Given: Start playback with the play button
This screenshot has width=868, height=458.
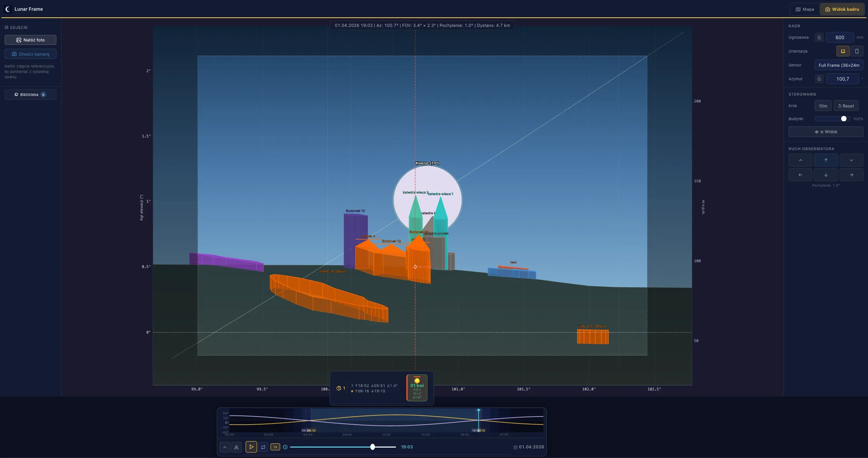Looking at the screenshot, I should point(251,447).
